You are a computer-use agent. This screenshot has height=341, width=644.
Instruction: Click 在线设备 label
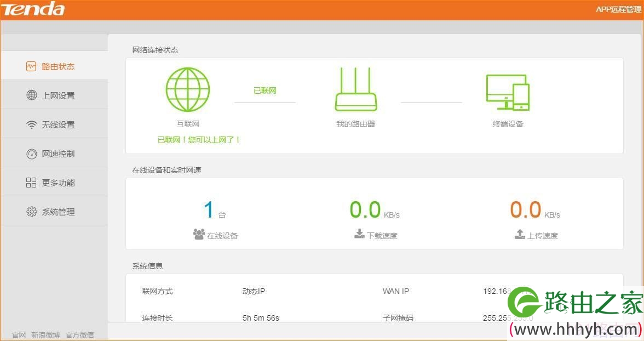tap(222, 236)
